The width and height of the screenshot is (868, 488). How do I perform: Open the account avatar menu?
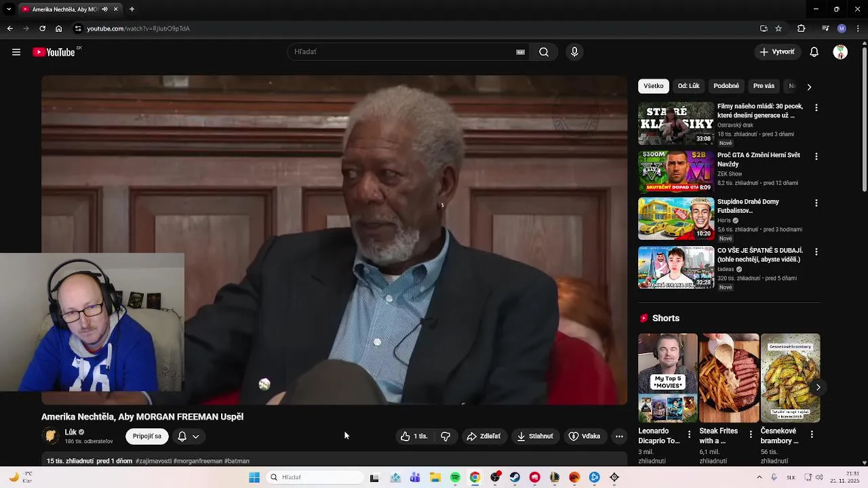coord(840,52)
